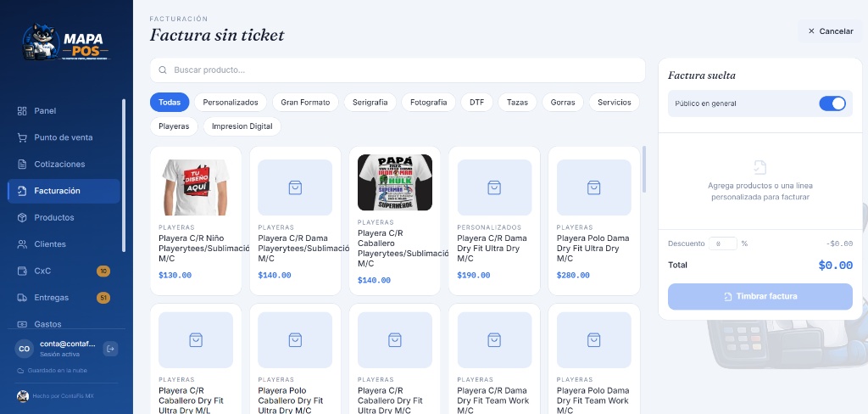Screen dimensions: 868x414
Task: Click the cloud icon by Guardado en la nube
Action: [x=20, y=370]
